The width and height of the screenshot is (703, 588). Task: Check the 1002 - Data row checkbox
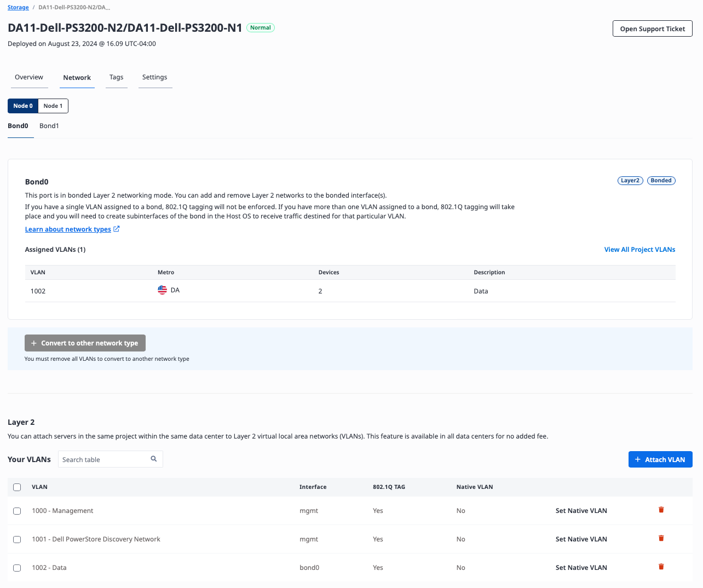click(17, 568)
